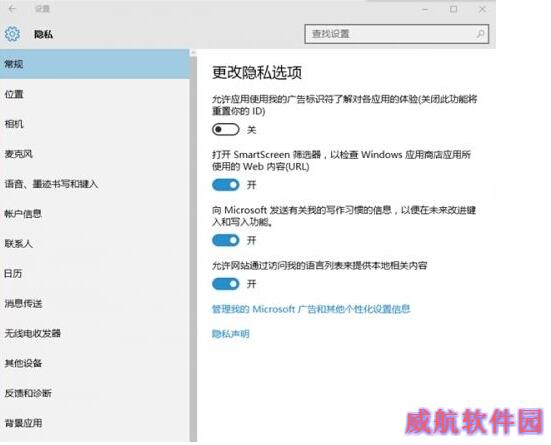Click the 查找设置 search box

tap(396, 34)
